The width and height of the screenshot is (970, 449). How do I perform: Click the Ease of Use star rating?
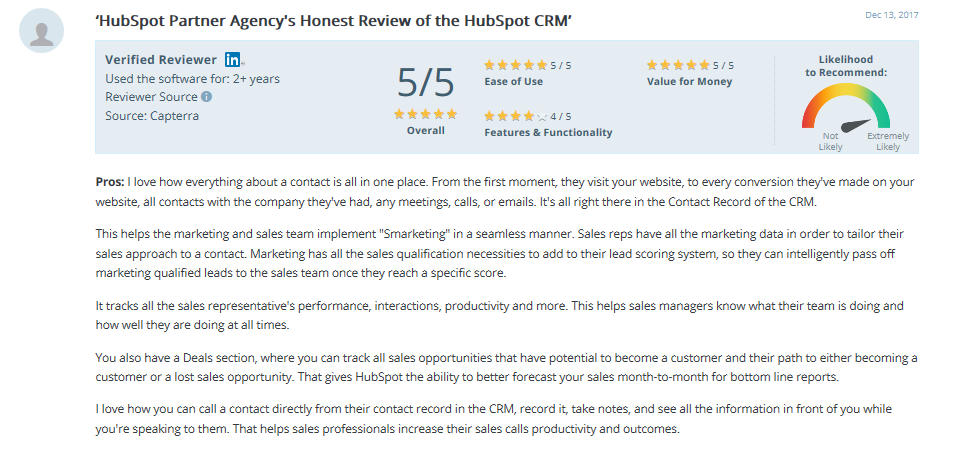click(515, 65)
